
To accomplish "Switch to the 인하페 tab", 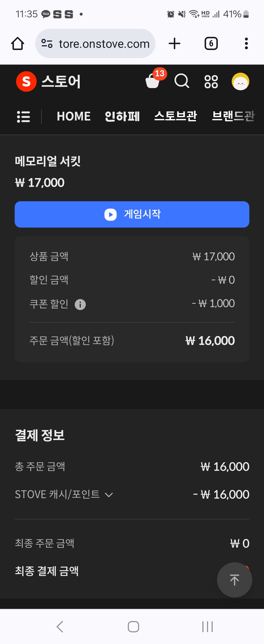I will [122, 117].
